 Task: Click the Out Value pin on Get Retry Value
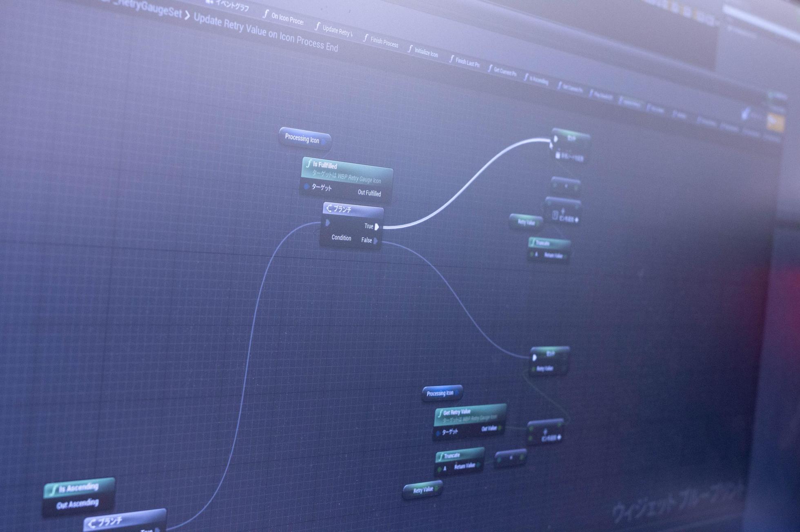pyautogui.click(x=500, y=428)
